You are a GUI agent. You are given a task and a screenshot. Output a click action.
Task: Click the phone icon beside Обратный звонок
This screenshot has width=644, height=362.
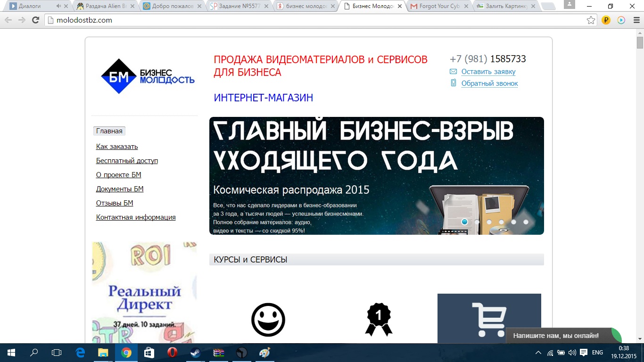tap(454, 83)
